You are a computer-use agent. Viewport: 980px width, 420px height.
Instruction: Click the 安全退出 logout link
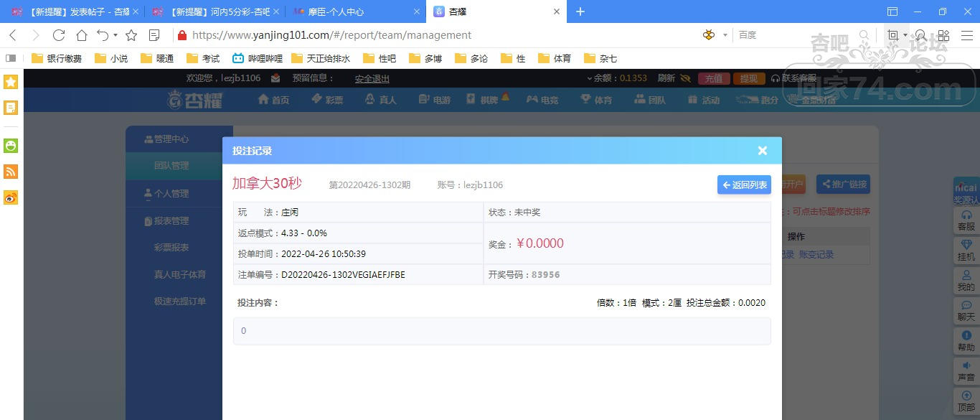point(372,79)
